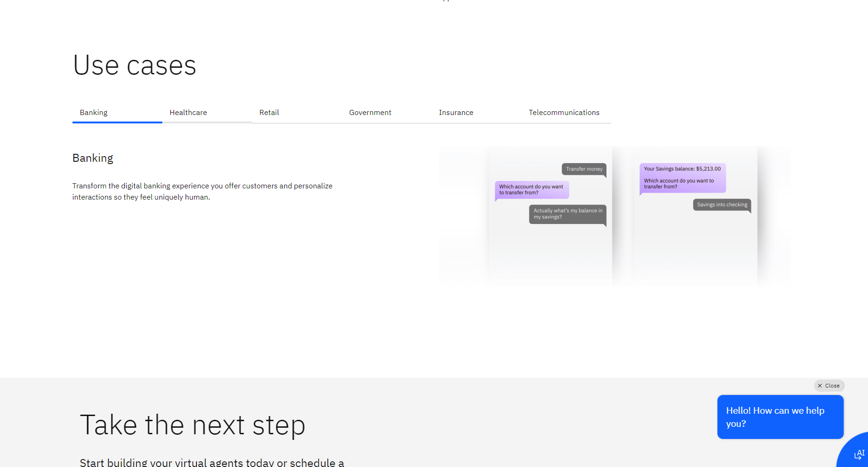Viewport: 868px width, 467px height.
Task: Go to the Insurance tab
Action: click(x=456, y=113)
